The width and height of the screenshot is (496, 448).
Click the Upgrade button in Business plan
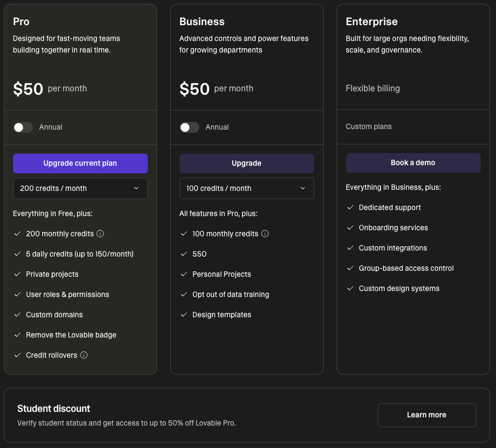click(246, 163)
